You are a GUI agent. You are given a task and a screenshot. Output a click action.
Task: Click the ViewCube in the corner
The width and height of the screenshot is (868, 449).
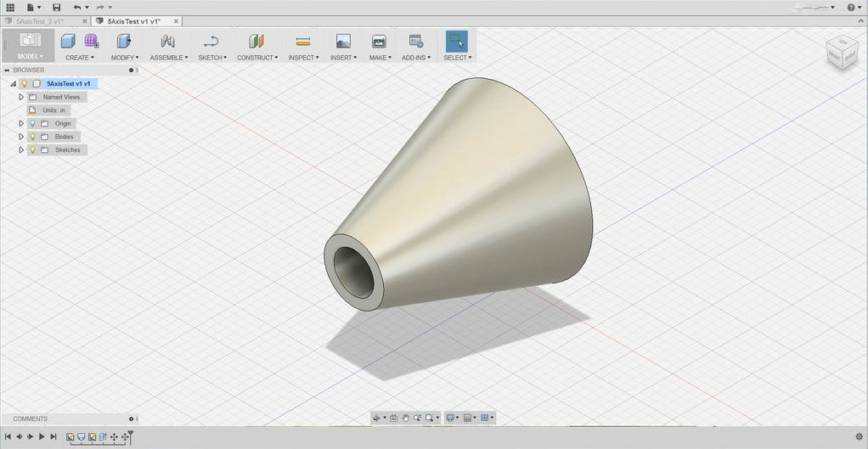pyautogui.click(x=843, y=53)
